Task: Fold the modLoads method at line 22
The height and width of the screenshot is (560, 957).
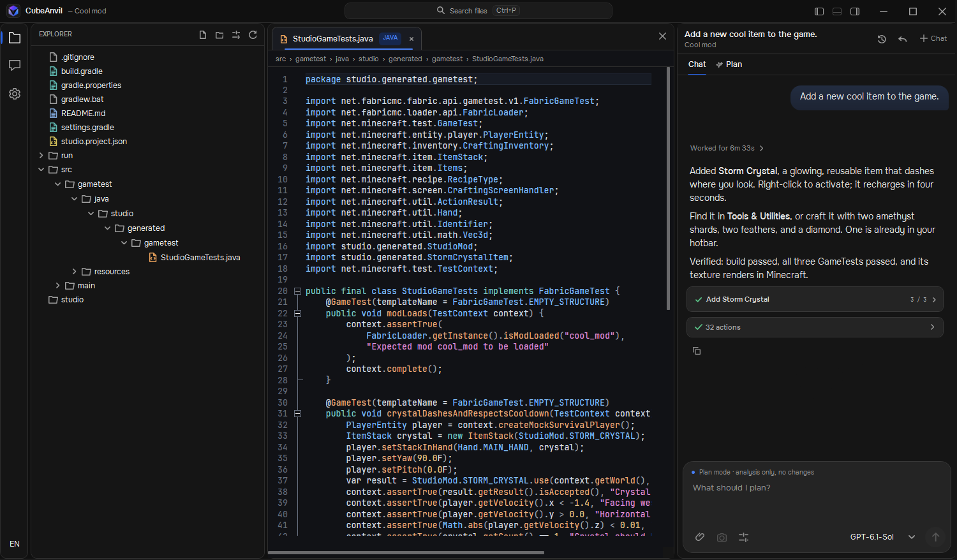Action: click(x=297, y=313)
